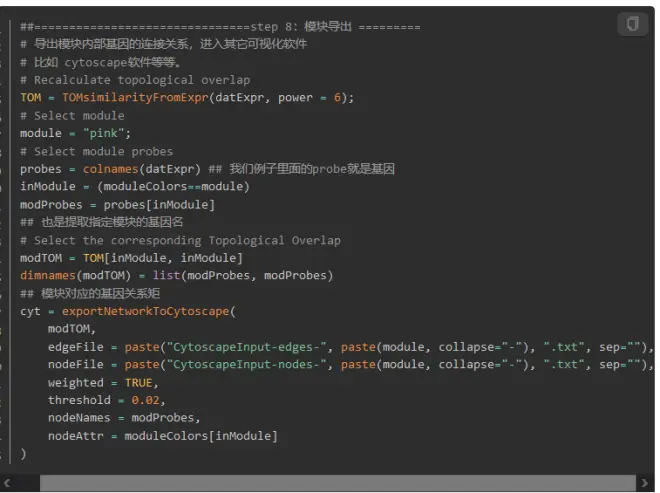The image size is (660, 493).
Task: Click the horizontal scrollbar thumb
Action: click(x=338, y=483)
